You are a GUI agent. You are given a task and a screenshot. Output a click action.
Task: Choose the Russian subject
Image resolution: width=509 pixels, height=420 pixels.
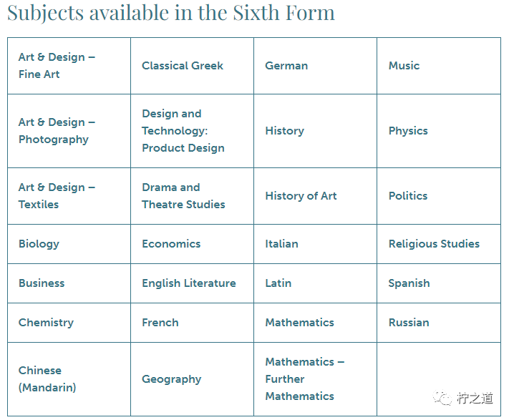409,323
